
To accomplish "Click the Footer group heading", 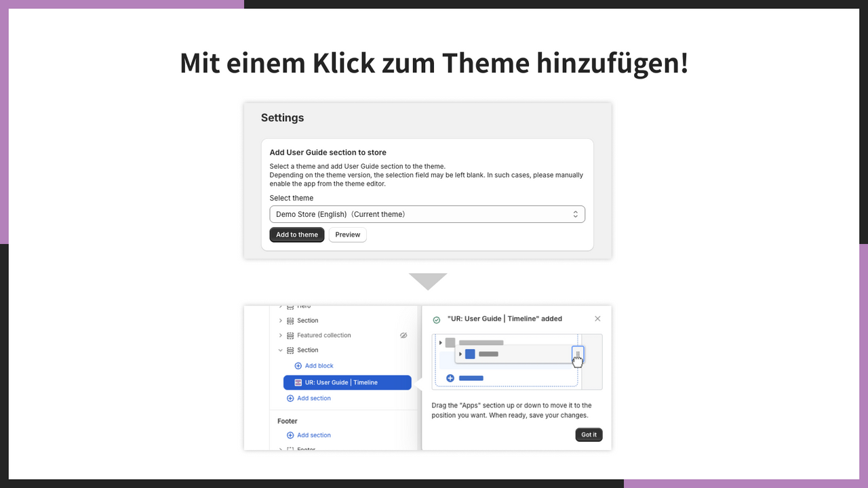I will [x=288, y=421].
